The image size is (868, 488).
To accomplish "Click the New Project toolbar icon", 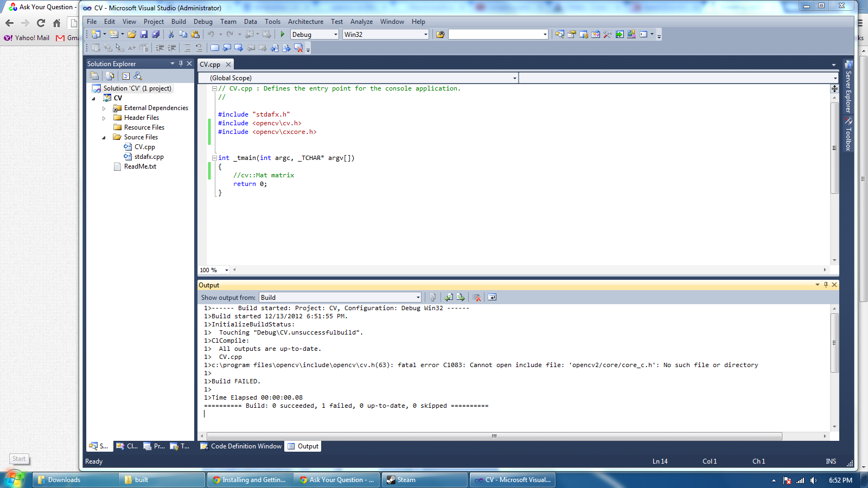I will pos(96,34).
